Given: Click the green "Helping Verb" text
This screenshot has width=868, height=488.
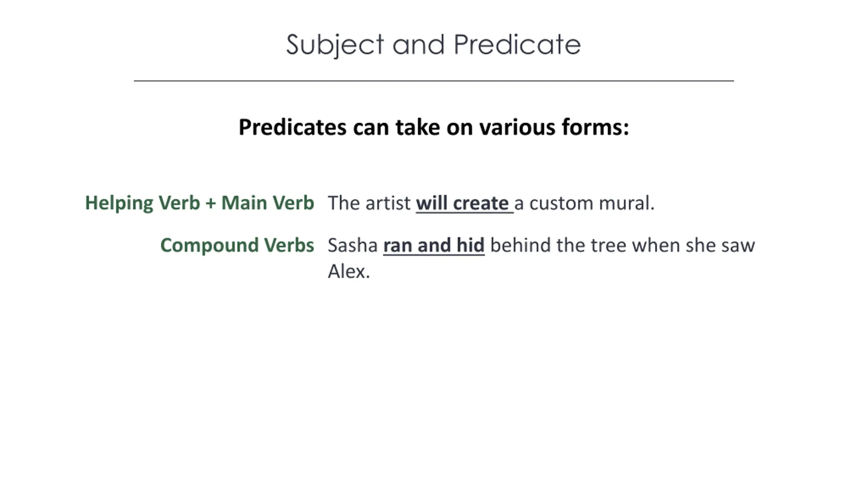Looking at the screenshot, I should 142,203.
